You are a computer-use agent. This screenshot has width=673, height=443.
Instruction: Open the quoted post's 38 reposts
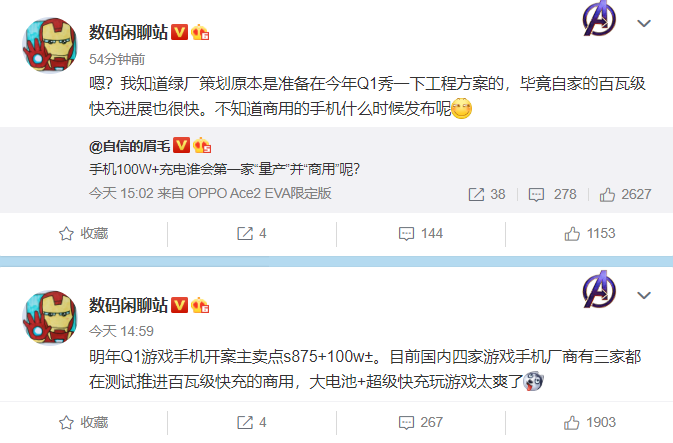pos(487,194)
